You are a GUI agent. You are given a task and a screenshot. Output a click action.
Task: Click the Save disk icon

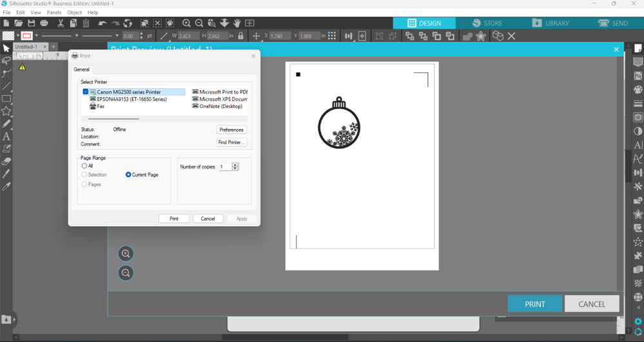pos(31,23)
